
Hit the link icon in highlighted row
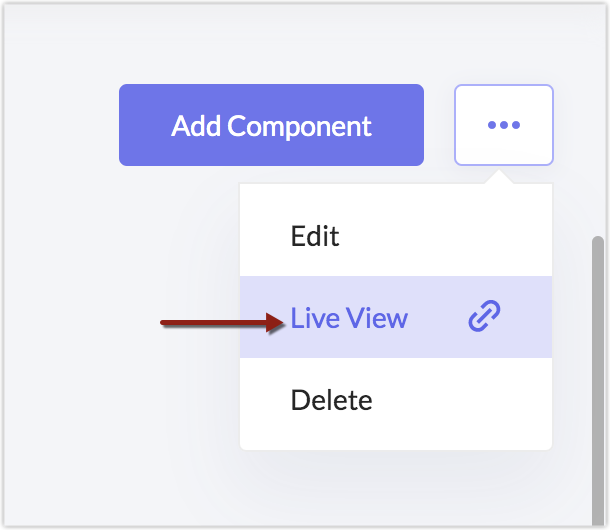tap(484, 318)
